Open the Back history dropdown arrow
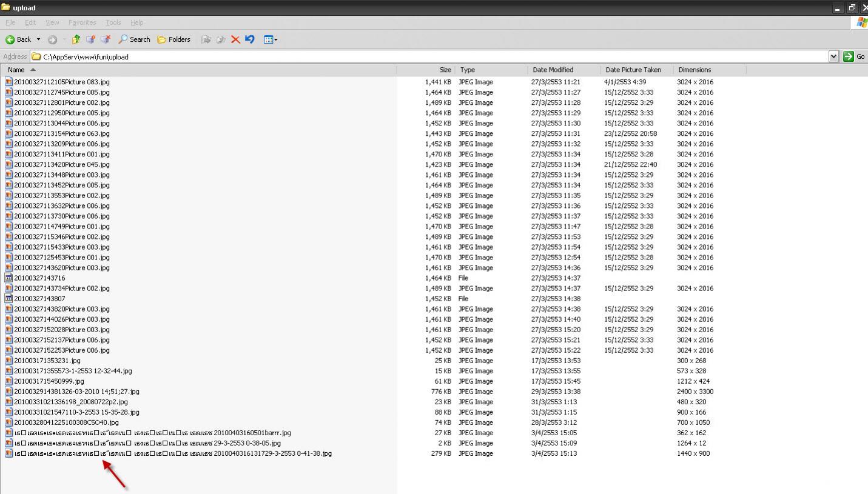The image size is (868, 494). [x=38, y=39]
